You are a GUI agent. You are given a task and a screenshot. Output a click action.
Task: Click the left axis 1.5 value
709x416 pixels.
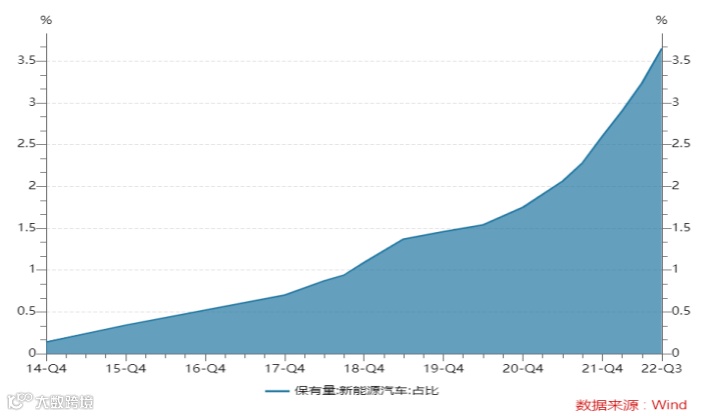point(27,227)
